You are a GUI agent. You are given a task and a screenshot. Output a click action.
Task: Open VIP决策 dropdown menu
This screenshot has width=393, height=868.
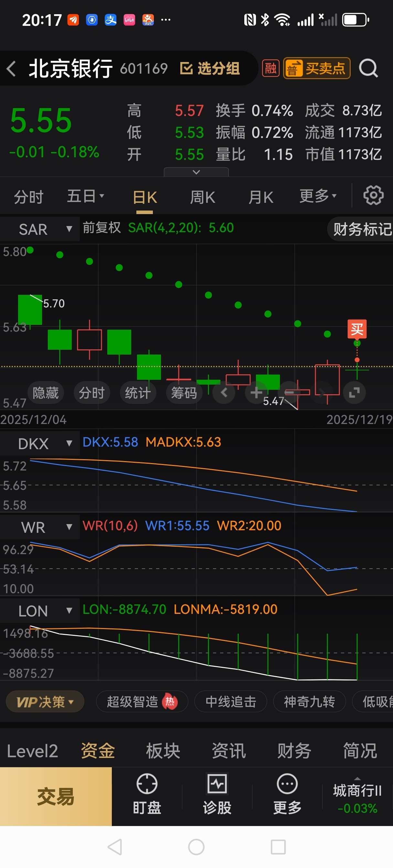[45, 702]
